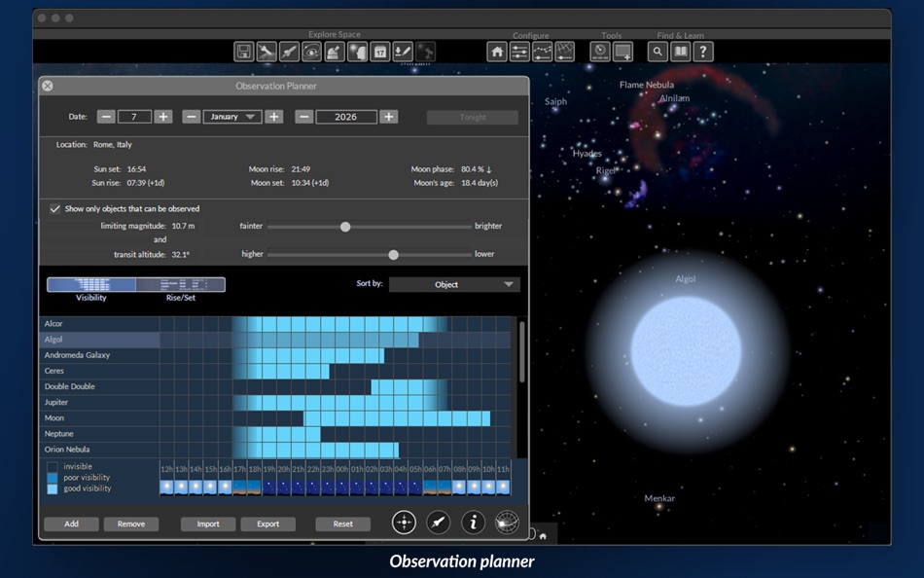Open the month dropdown showing January

232,117
